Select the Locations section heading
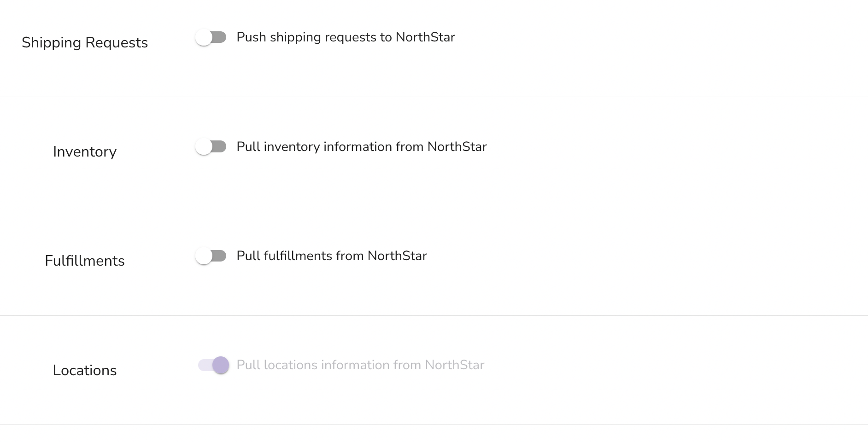868x442 pixels. 85,370
